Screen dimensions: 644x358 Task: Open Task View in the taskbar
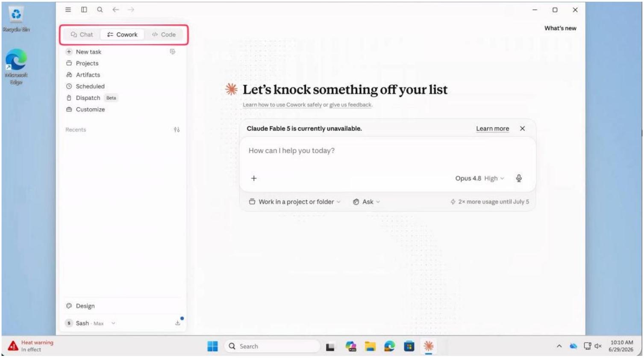pos(331,346)
